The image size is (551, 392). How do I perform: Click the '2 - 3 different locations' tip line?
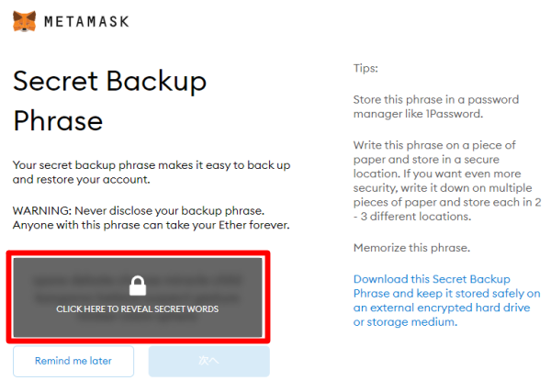click(412, 217)
